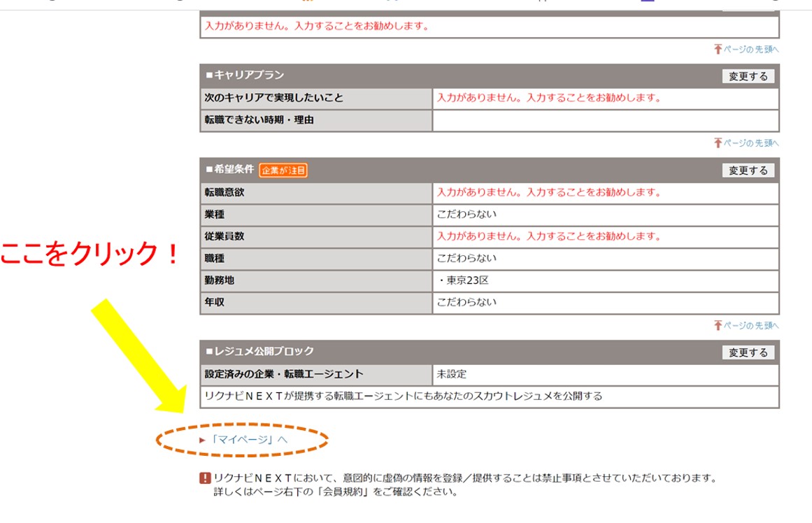
Task: Click the red exclamation warning icon
Action: coord(205,478)
